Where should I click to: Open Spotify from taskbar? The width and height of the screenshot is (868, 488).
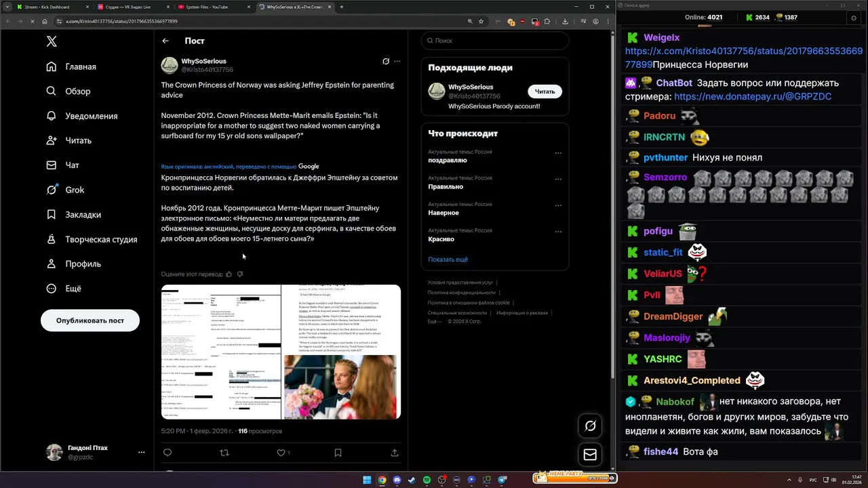427,480
